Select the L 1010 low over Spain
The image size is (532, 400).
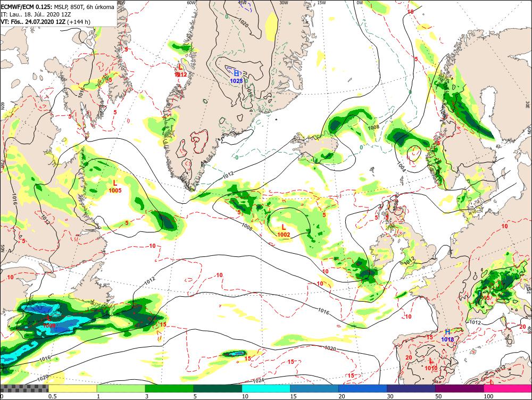point(431,364)
